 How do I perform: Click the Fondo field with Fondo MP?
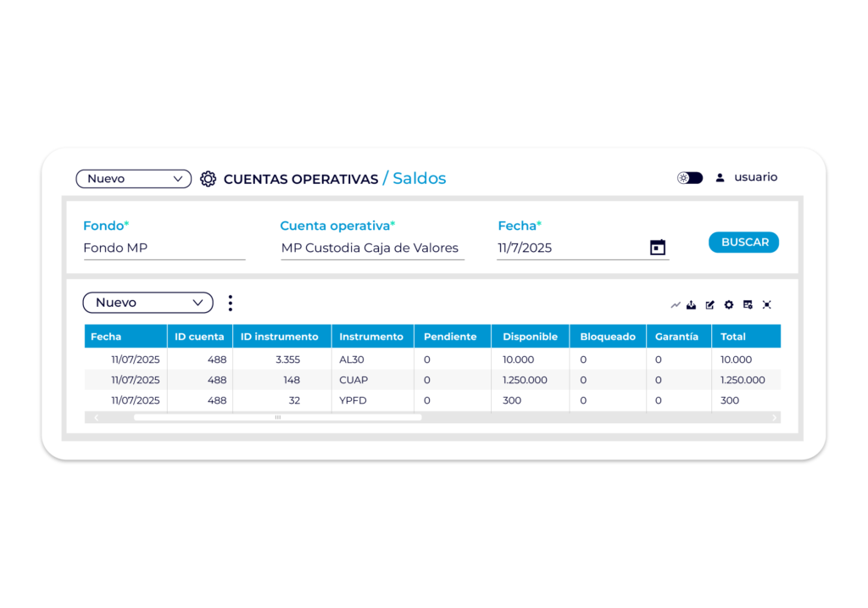pyautogui.click(x=164, y=248)
